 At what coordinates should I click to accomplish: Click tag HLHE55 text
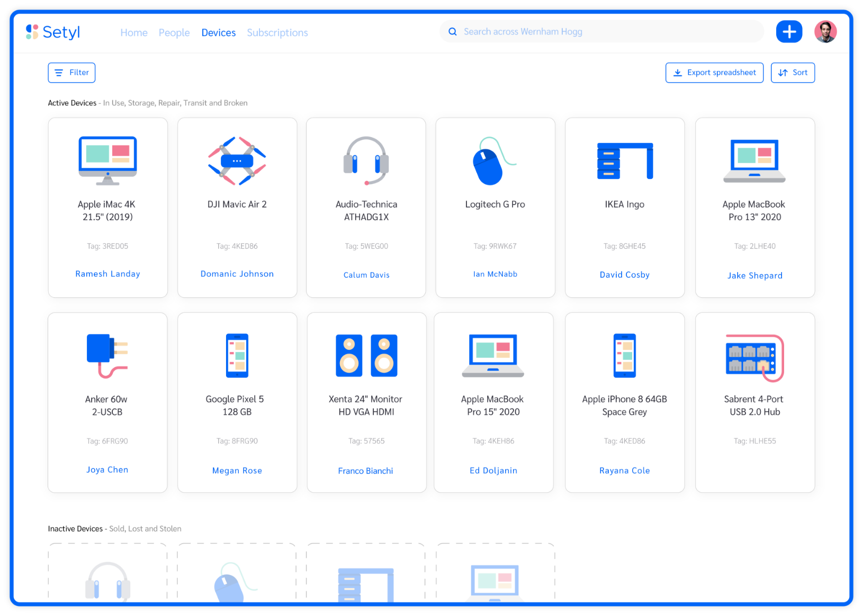[x=754, y=441]
